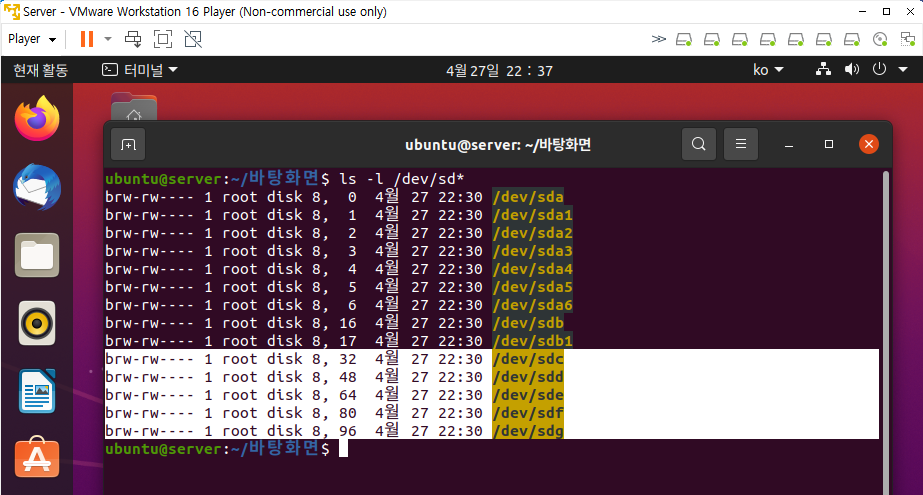Screen dimensions: 923x495
Task: Launch Thunderbird Mail from the dock
Action: (37, 187)
